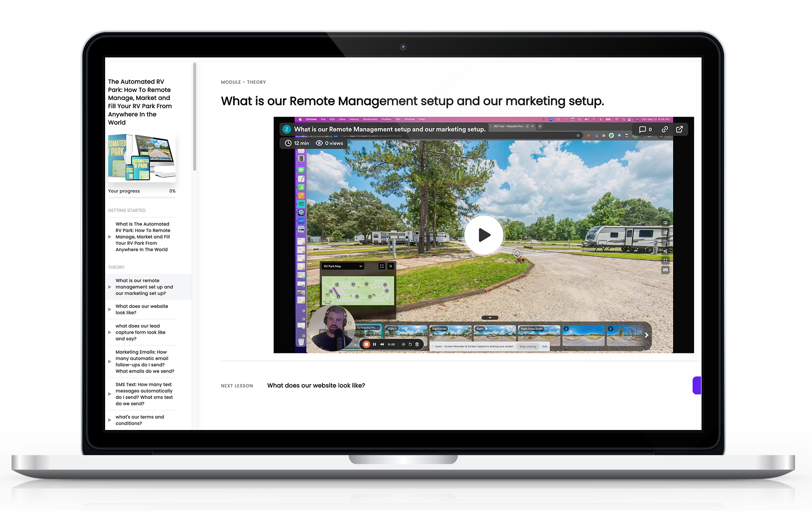Open the File menu in recorded menu bar
Viewport: 812px width, 511px height.
tap(323, 119)
